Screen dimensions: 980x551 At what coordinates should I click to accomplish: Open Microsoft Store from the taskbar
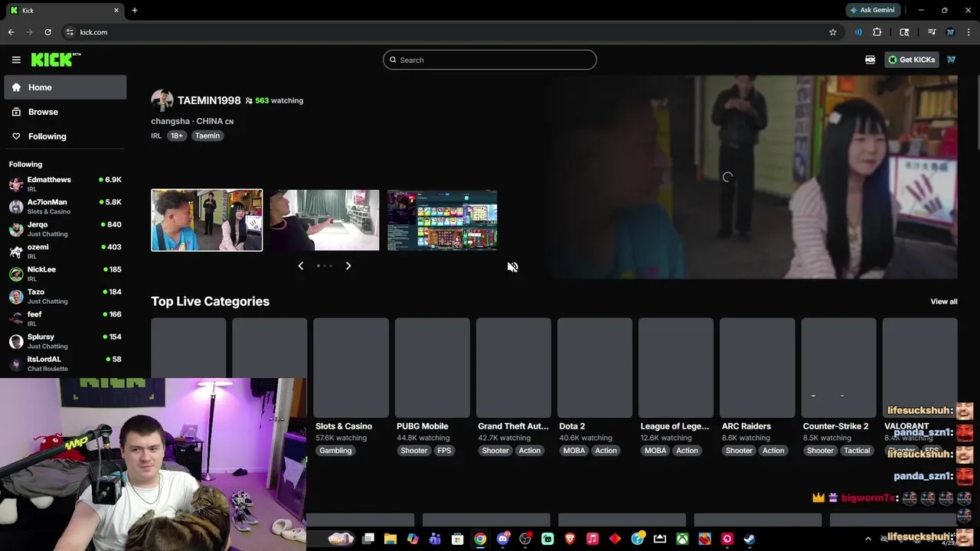(x=458, y=539)
